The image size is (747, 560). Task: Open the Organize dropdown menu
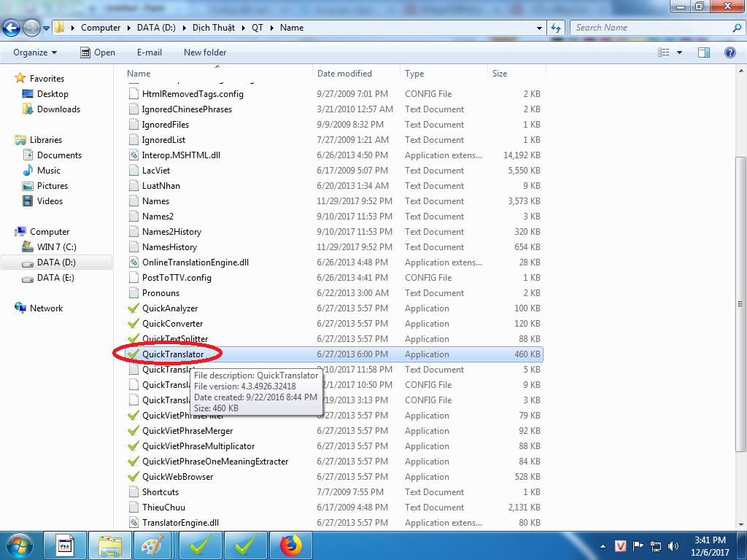34,52
